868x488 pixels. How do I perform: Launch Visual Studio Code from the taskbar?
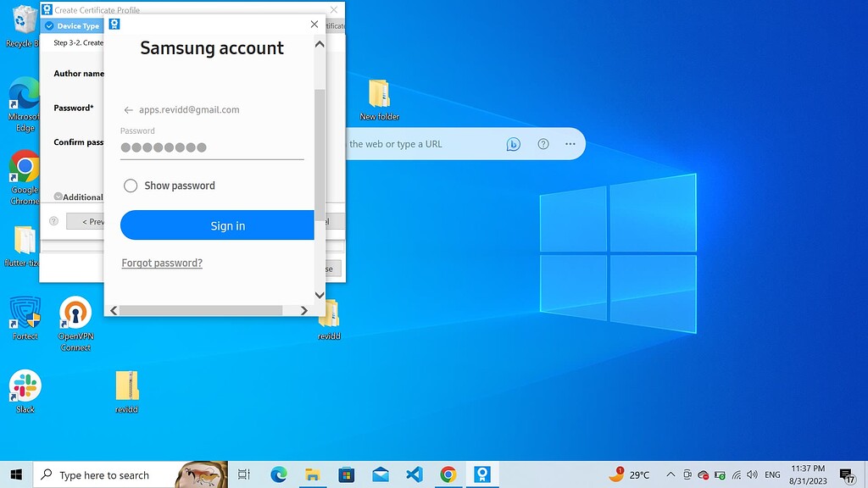415,474
